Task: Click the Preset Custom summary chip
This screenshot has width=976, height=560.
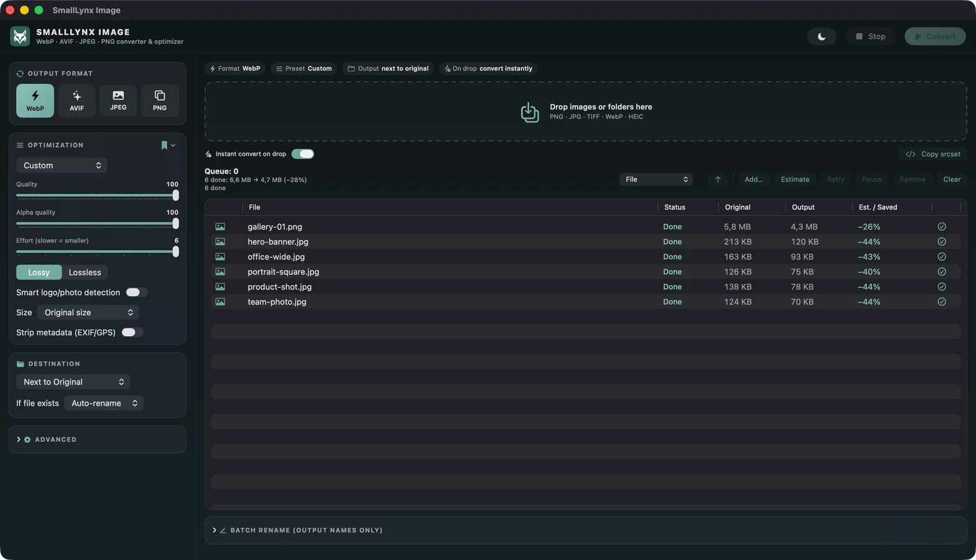Action: coord(304,69)
